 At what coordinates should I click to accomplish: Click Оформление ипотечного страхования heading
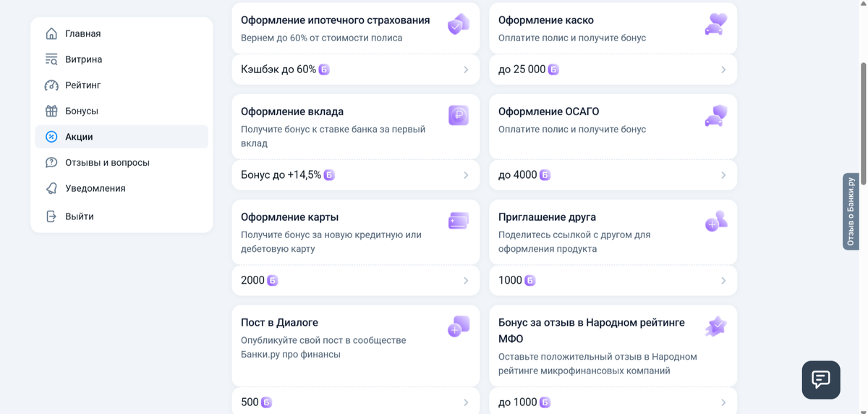pos(336,20)
